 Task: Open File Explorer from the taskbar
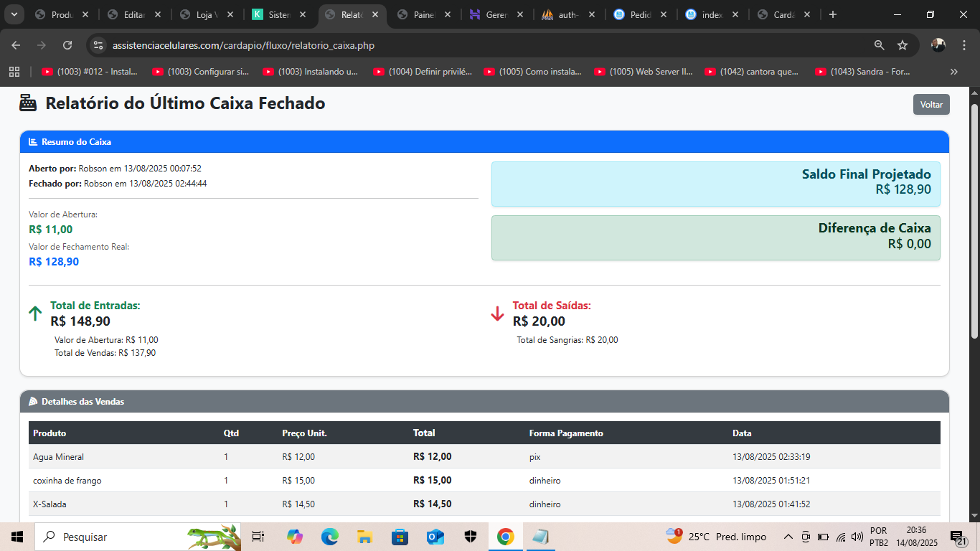pyautogui.click(x=364, y=537)
